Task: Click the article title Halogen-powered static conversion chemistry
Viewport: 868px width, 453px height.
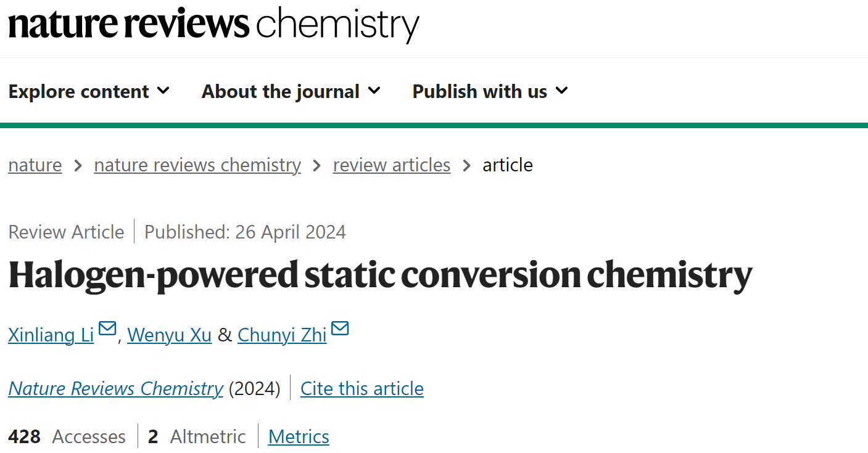Action: tap(381, 275)
